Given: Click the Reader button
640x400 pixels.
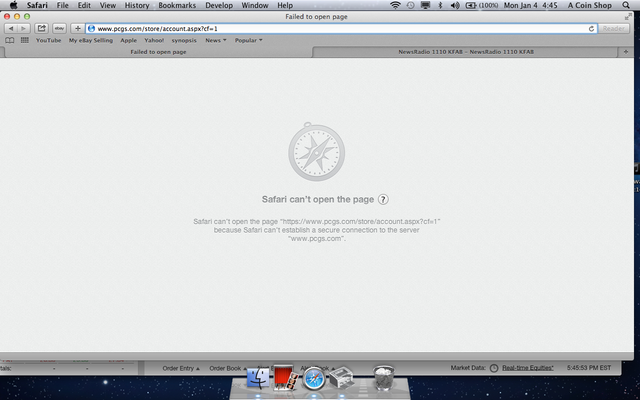Looking at the screenshot, I should tap(613, 29).
